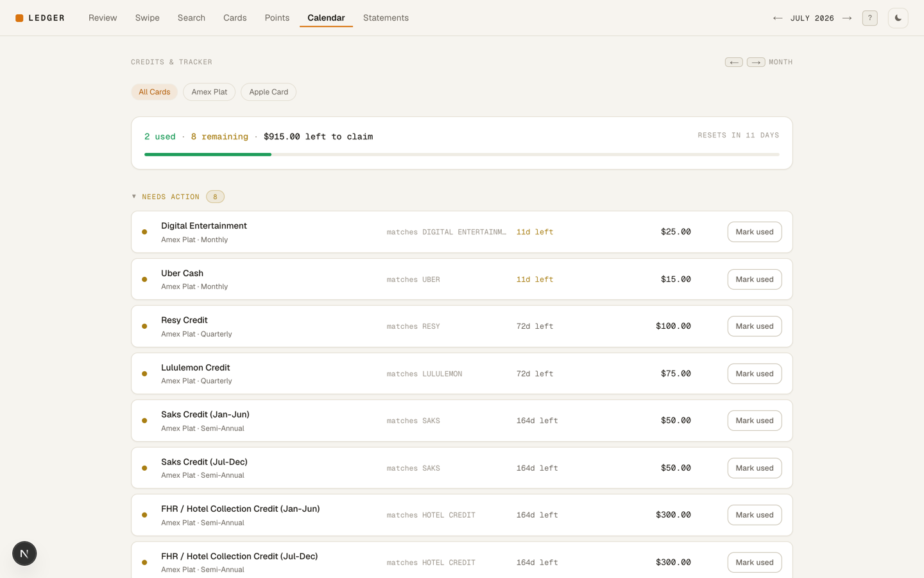Click '72d left' on Resy Credit row
This screenshot has width=924, height=578.
coord(535,326)
